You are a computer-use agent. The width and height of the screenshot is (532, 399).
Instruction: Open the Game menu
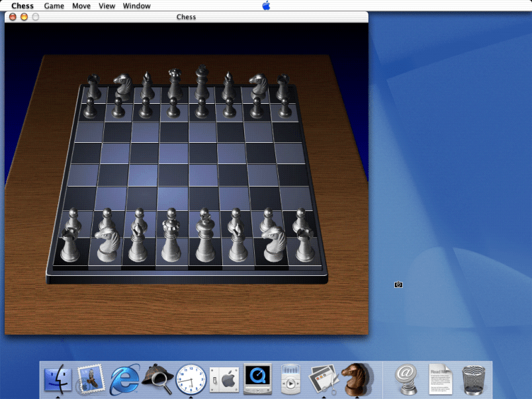click(x=54, y=6)
